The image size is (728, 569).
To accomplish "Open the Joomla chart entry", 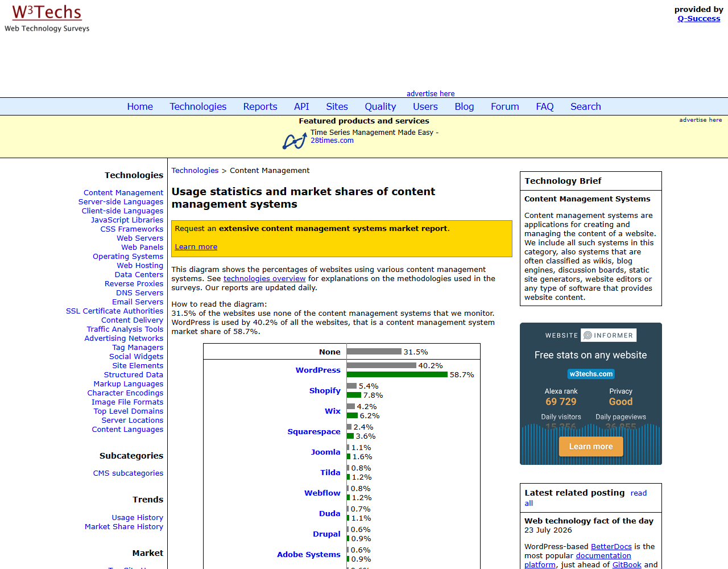I will coord(325,452).
